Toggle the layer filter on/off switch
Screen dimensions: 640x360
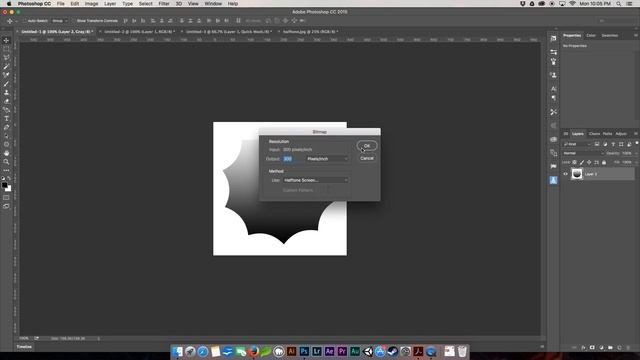point(637,143)
